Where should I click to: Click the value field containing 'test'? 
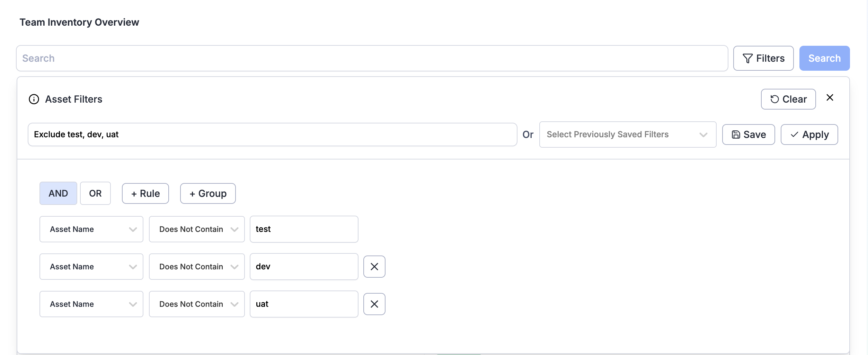pos(304,229)
